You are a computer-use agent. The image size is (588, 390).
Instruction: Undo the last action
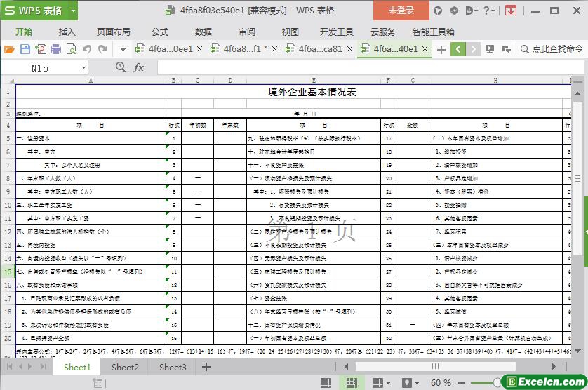[x=87, y=49]
